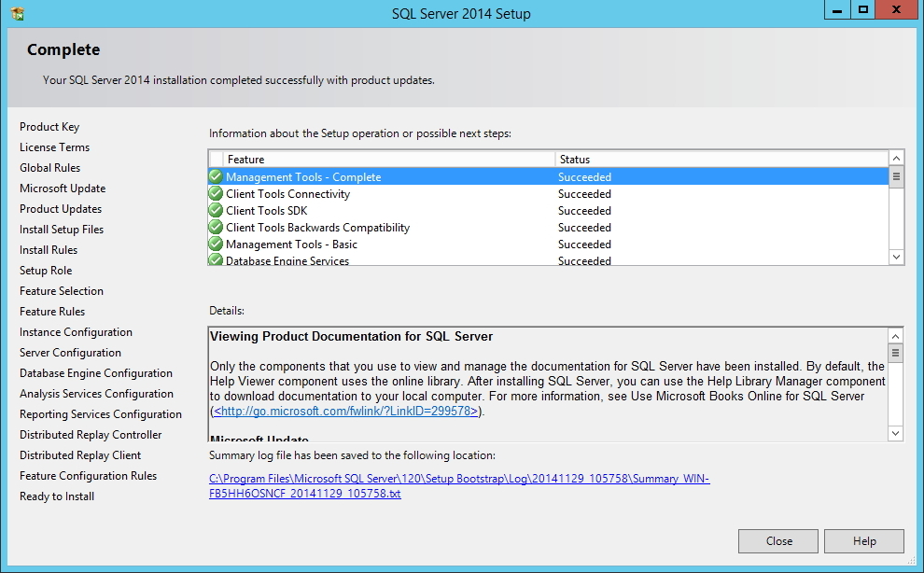Click the Help button
924x573 pixels.
(x=864, y=541)
